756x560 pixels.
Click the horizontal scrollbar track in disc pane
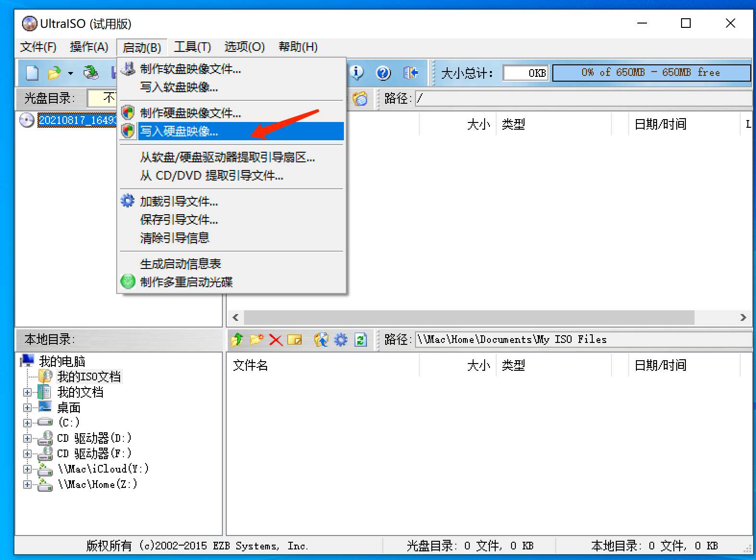pyautogui.click(x=469, y=317)
